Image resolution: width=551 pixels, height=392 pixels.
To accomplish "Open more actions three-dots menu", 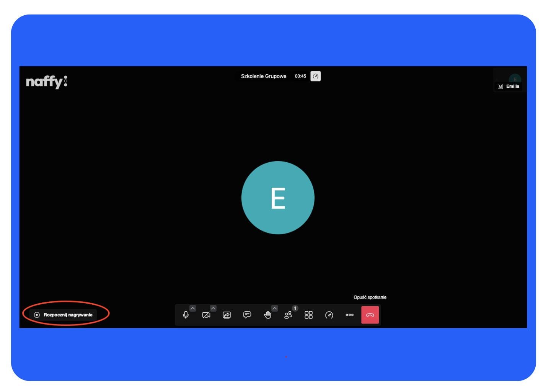I will [x=349, y=315].
